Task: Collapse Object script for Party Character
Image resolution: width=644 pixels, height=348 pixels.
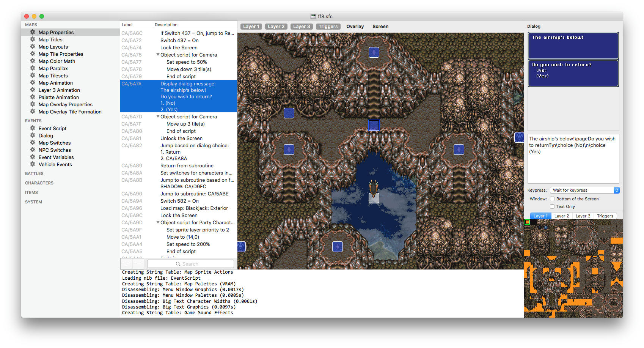Action: pyautogui.click(x=158, y=222)
